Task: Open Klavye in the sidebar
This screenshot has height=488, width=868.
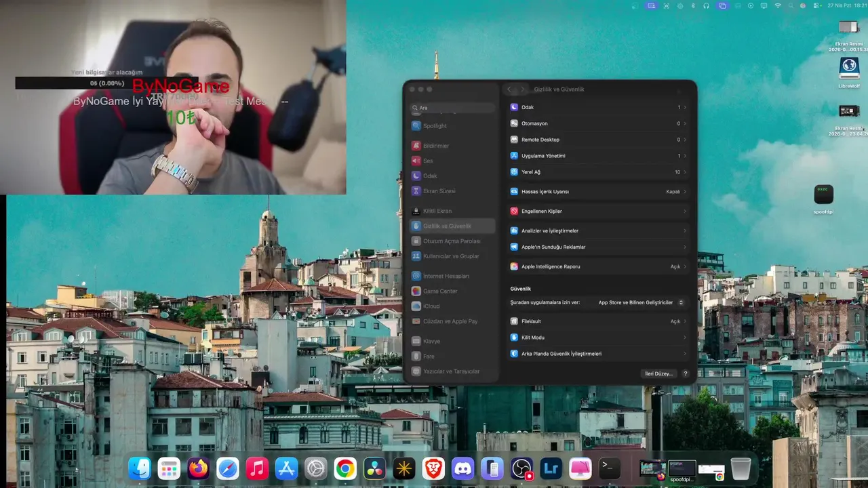Action: click(x=453, y=341)
